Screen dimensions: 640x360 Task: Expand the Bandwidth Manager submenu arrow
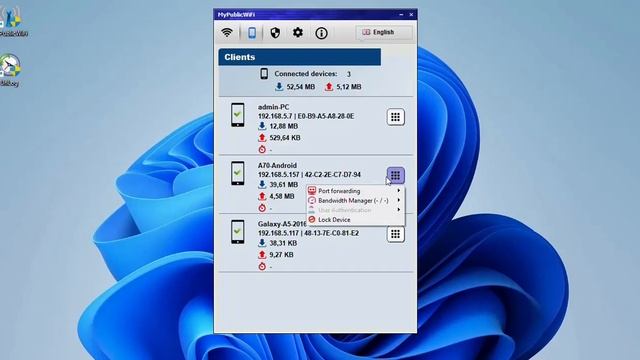pos(399,200)
